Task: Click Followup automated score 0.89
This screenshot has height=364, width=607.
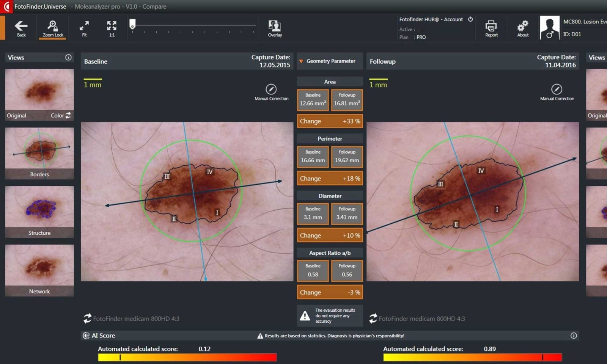Action: tap(490, 349)
